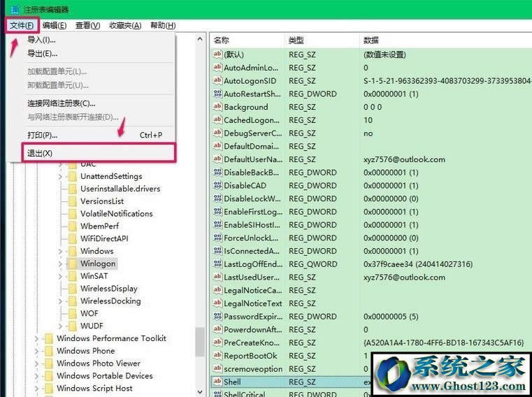Expand the Windows Performance Toolkit node
Viewport: 532px width, 397px height.
[x=36, y=338]
